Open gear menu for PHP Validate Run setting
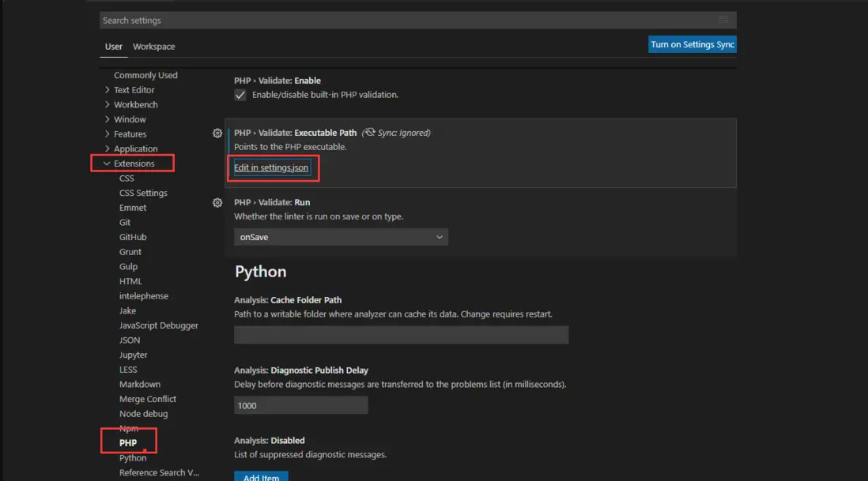The width and height of the screenshot is (868, 481). pyautogui.click(x=217, y=203)
